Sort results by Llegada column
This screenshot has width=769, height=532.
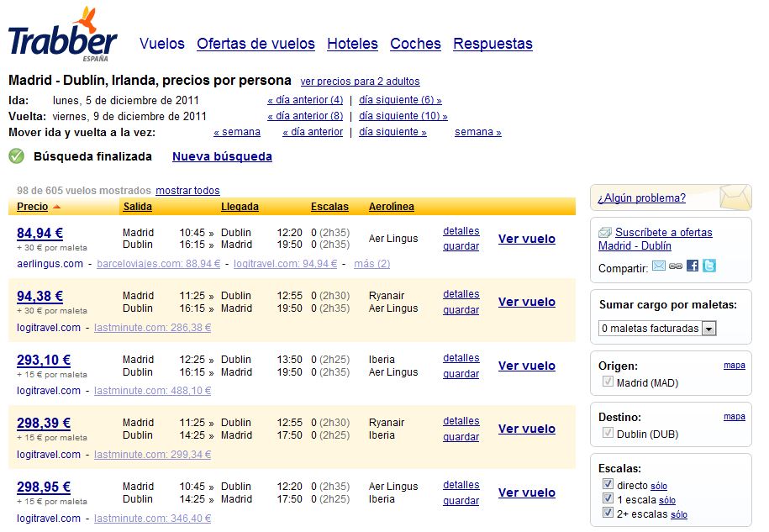240,207
